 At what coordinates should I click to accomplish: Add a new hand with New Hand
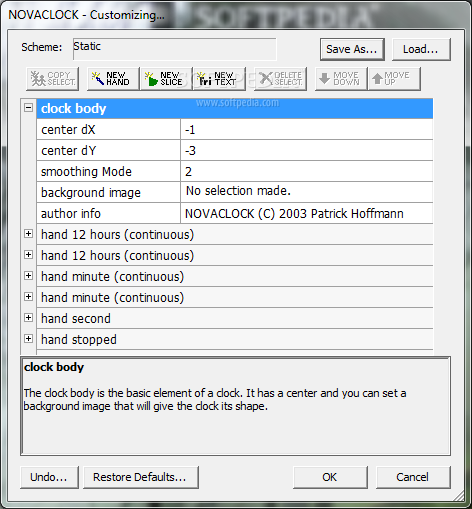113,79
